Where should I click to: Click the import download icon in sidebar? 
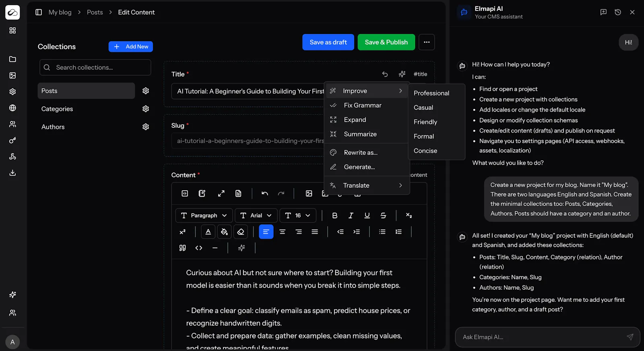(x=12, y=173)
